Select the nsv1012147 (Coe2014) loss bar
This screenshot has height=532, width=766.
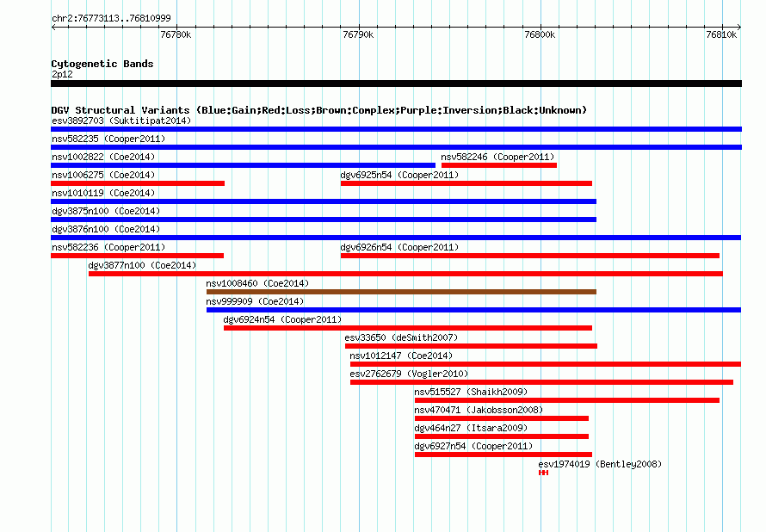tap(546, 364)
